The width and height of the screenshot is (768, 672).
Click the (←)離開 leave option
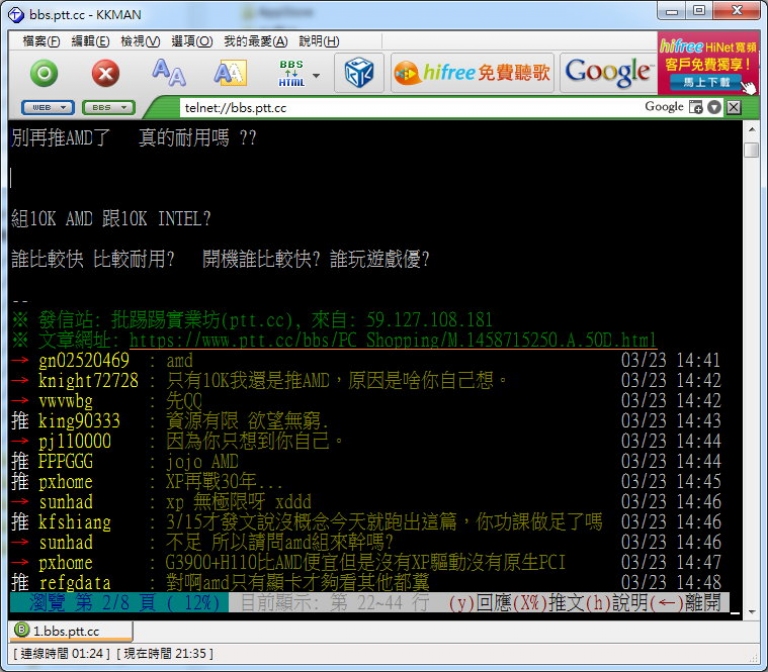point(685,603)
